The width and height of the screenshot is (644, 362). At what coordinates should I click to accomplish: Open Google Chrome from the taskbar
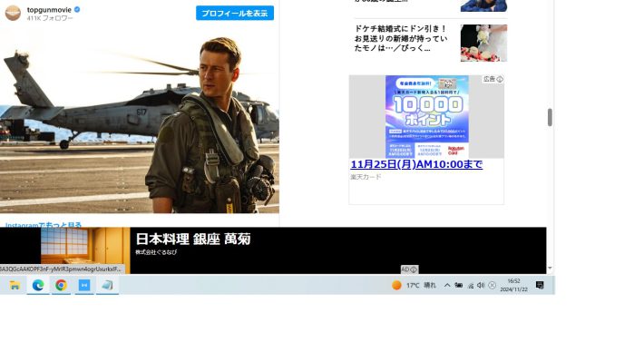[x=61, y=285]
